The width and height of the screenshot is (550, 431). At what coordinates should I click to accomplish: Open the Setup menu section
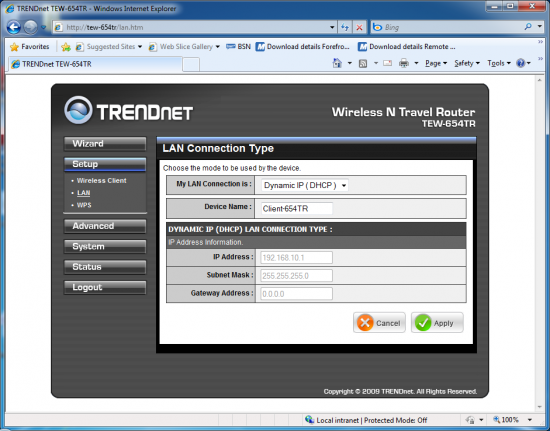pyautogui.click(x=105, y=164)
